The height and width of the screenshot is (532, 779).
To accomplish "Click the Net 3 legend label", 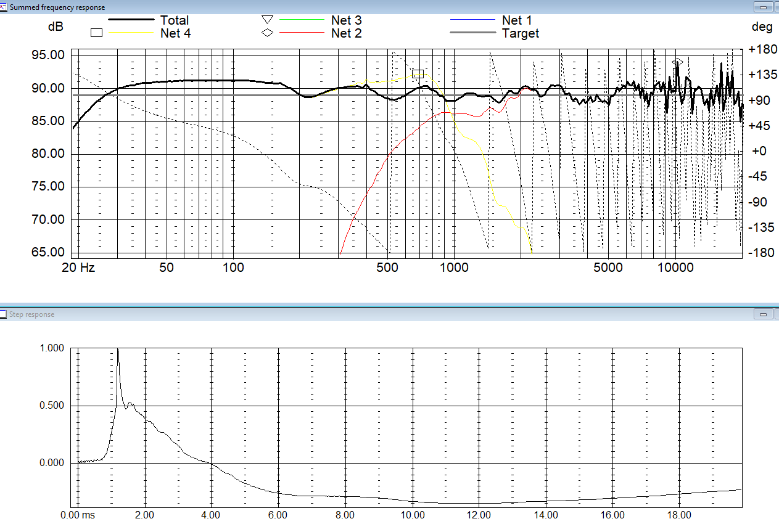I will 346,20.
